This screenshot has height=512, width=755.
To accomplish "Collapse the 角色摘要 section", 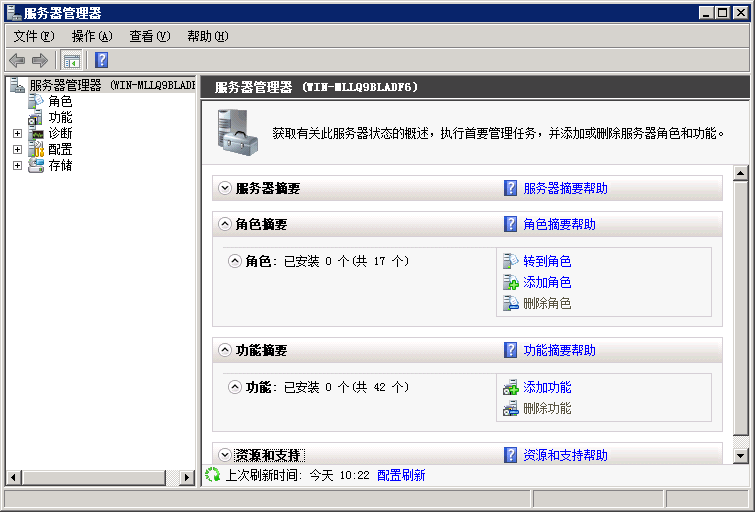I will point(225,224).
